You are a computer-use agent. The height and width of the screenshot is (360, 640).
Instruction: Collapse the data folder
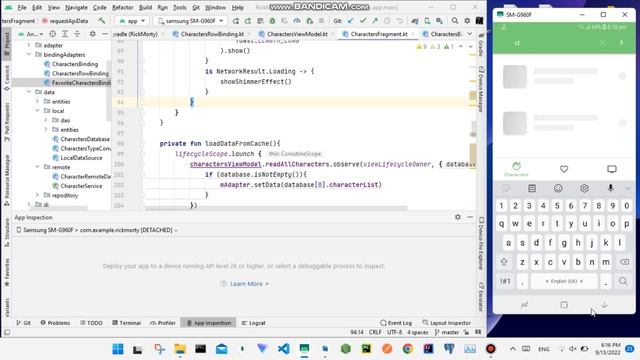(x=29, y=92)
